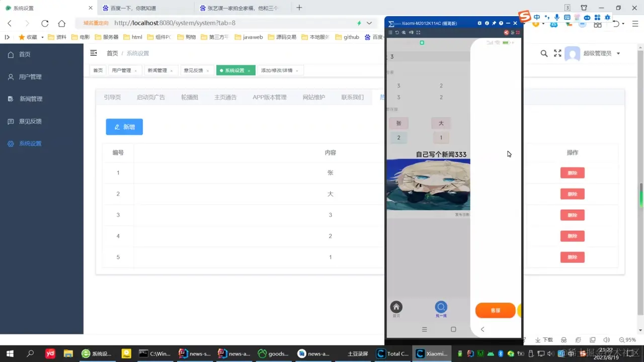The height and width of the screenshot is (362, 644).
Task: Delete the row with content 张
Action: [x=573, y=173]
